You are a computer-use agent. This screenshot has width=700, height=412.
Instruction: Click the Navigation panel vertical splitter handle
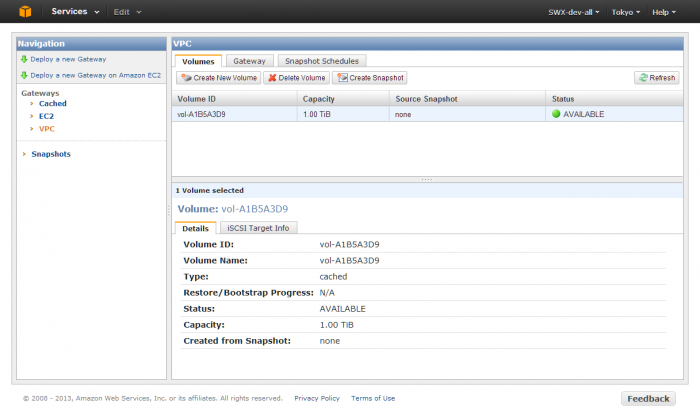[169, 210]
